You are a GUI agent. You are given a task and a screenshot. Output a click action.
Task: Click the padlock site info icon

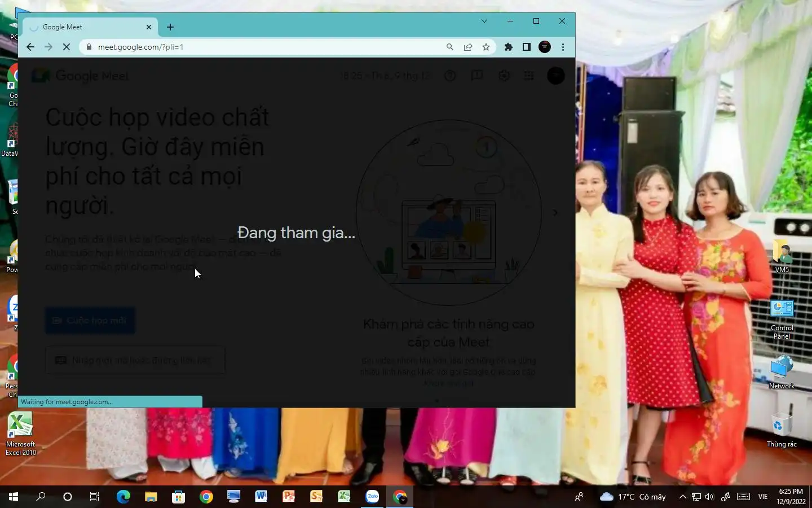pos(89,47)
